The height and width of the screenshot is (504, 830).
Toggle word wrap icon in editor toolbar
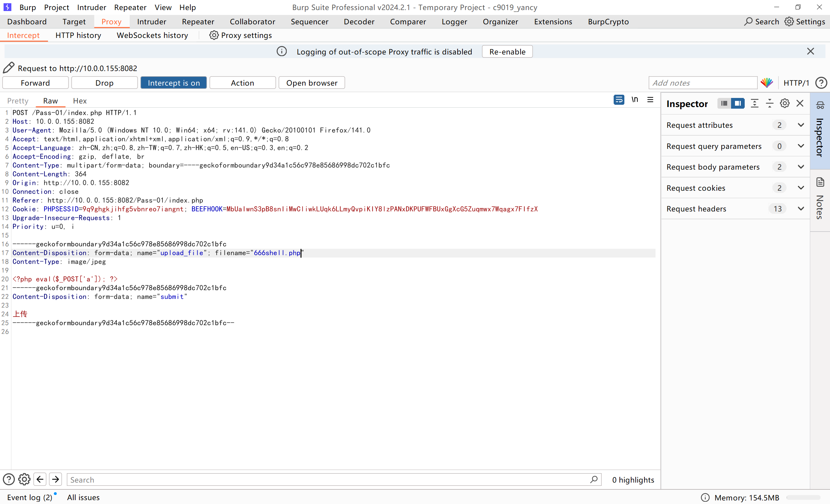coord(619,100)
